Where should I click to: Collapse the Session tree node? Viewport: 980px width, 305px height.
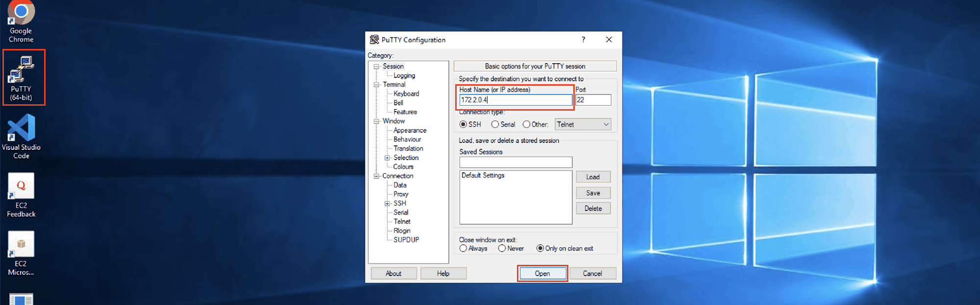[x=376, y=67]
